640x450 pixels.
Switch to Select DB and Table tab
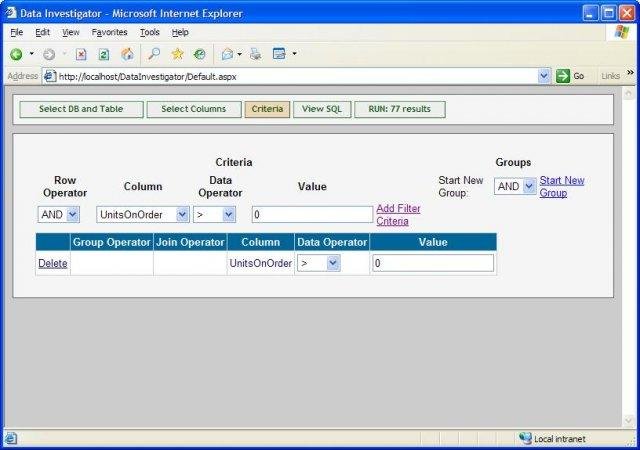tap(81, 109)
